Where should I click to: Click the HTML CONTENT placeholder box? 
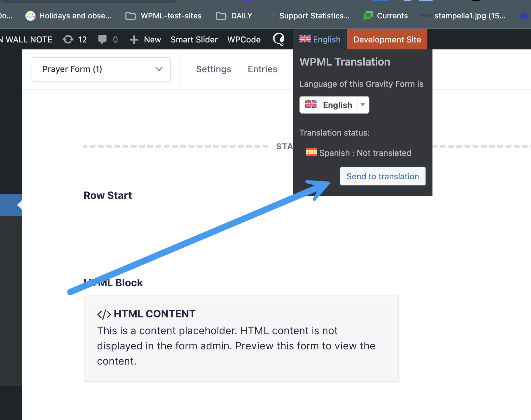241,339
